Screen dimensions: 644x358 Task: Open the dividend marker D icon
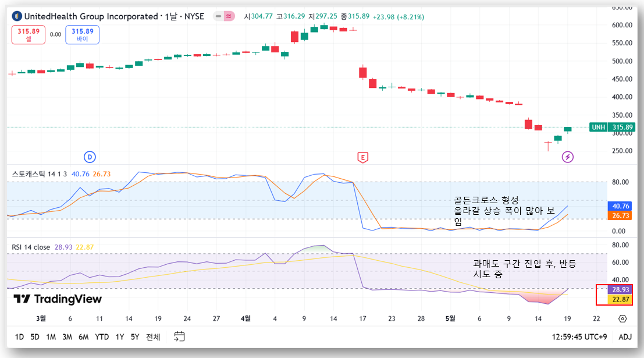(90, 157)
